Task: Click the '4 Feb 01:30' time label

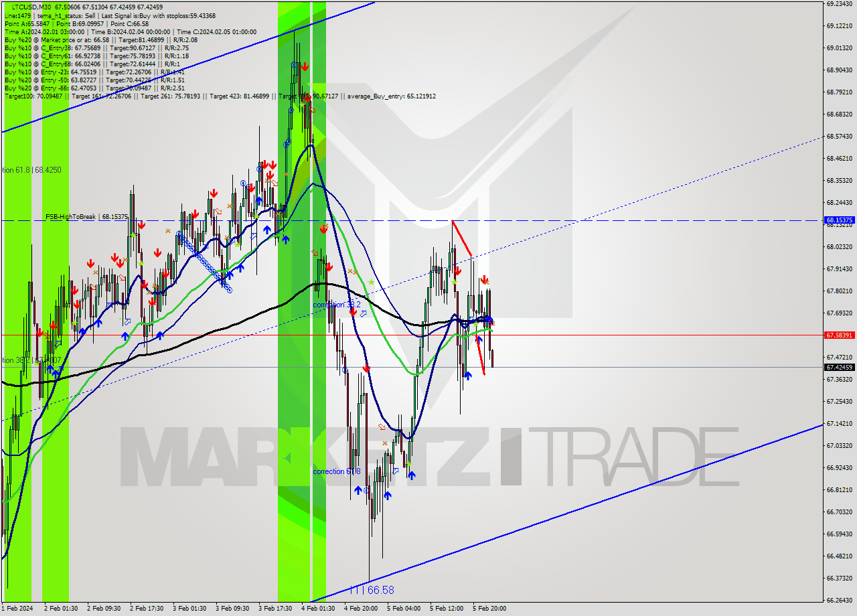Action: [x=318, y=609]
